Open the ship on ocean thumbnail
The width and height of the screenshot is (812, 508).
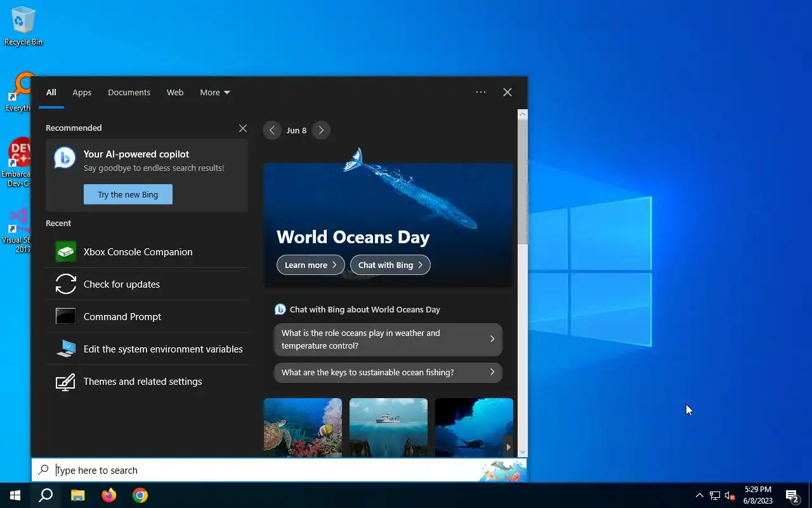click(388, 427)
